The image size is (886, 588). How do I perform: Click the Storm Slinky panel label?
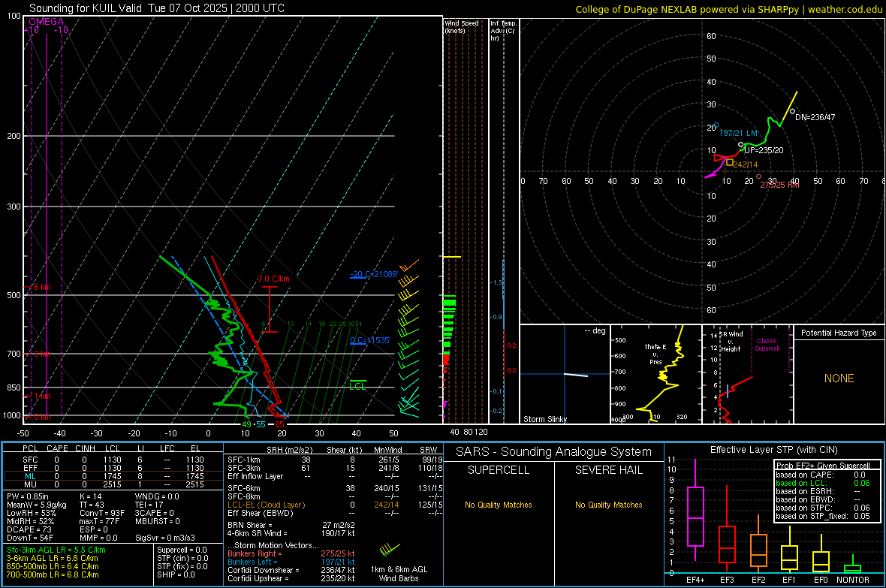544,419
